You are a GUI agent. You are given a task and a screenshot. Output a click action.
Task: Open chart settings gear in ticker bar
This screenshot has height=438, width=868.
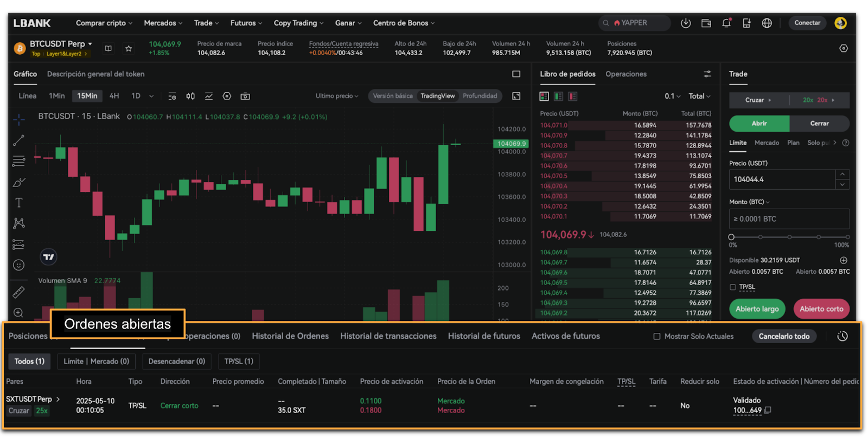pyautogui.click(x=844, y=48)
